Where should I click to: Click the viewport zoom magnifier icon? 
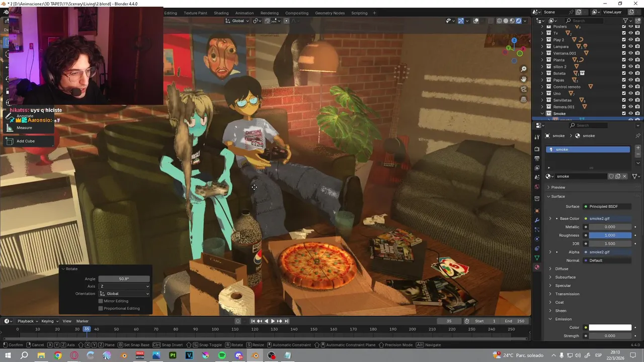[x=524, y=69]
